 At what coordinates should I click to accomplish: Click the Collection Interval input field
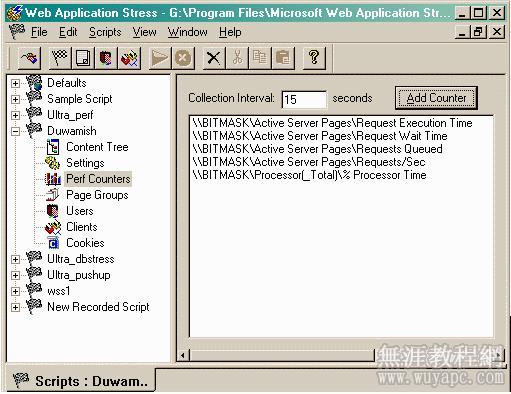coord(304,99)
